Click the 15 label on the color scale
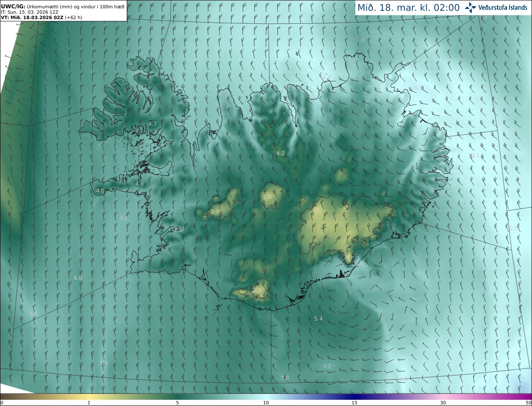The image size is (532, 406). coord(355,403)
